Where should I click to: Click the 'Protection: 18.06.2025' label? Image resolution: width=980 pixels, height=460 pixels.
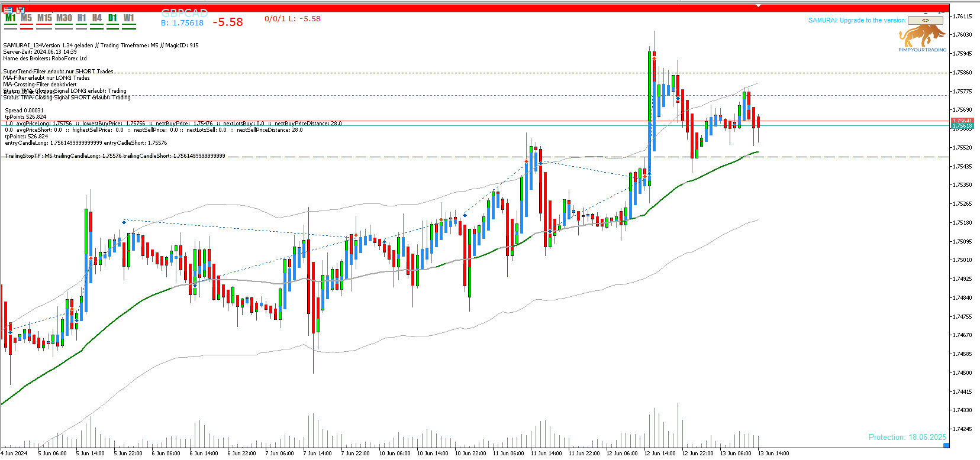907,437
